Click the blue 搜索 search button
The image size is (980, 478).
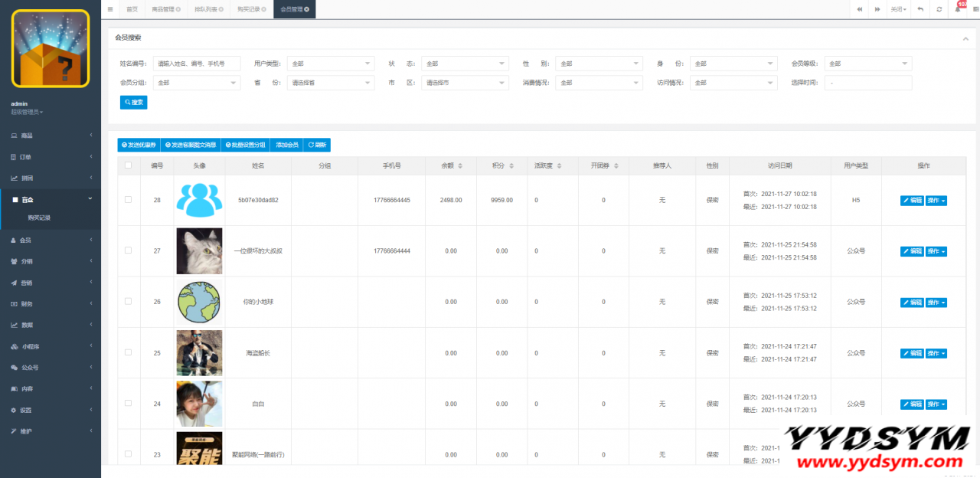pyautogui.click(x=133, y=102)
